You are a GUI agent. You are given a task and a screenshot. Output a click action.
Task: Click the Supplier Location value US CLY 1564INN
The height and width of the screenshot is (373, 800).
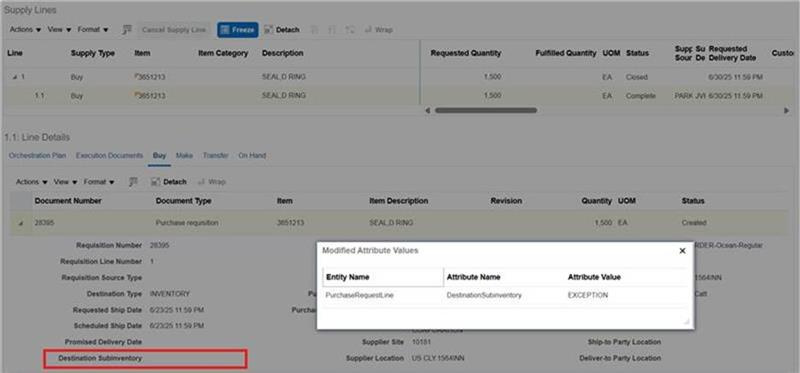pyautogui.click(x=438, y=358)
